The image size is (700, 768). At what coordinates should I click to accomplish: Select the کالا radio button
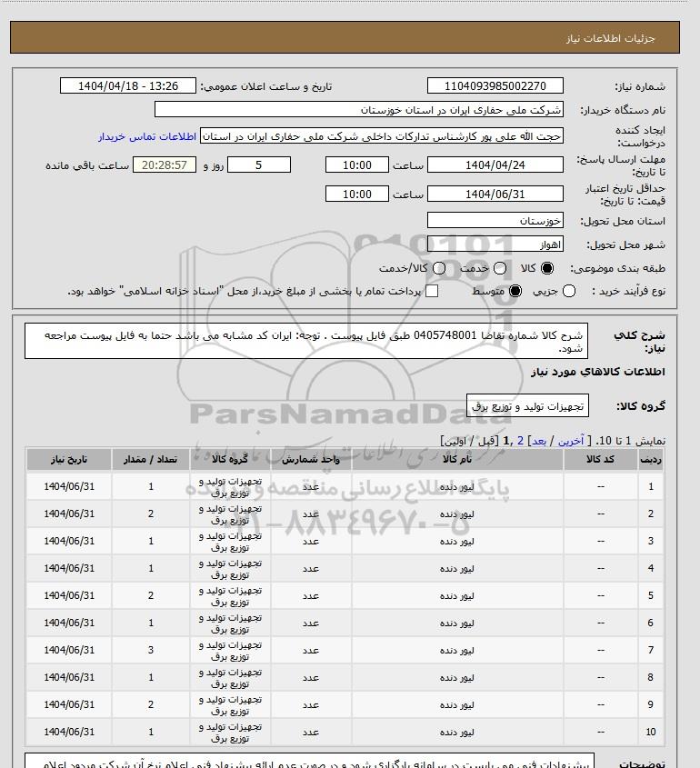coord(546,268)
